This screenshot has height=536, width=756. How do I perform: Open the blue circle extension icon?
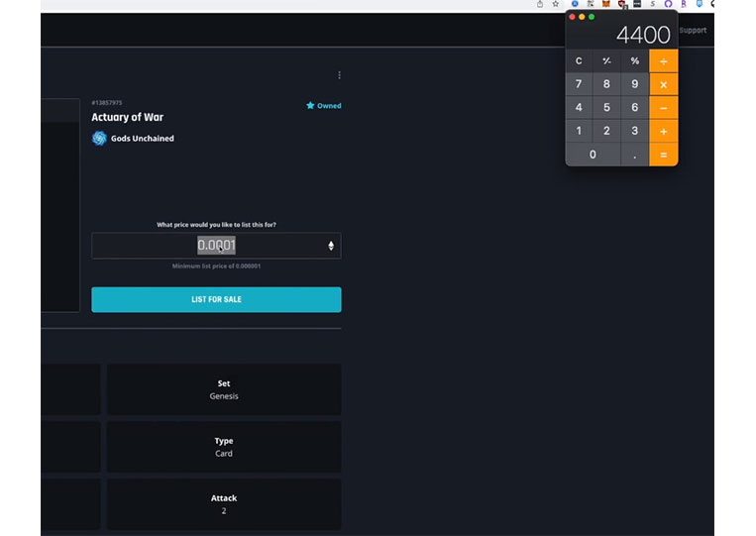[x=575, y=4]
